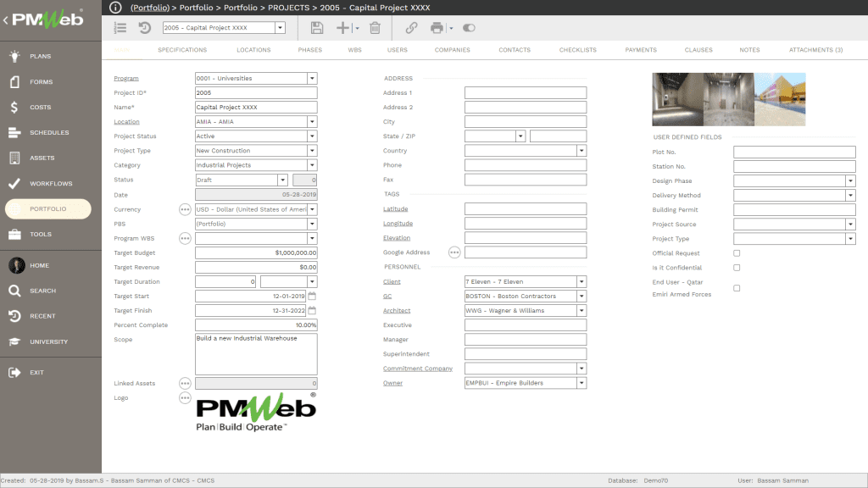The height and width of the screenshot is (488, 868).
Task: Expand the Owner Empire Builders dropdown
Action: tap(581, 383)
